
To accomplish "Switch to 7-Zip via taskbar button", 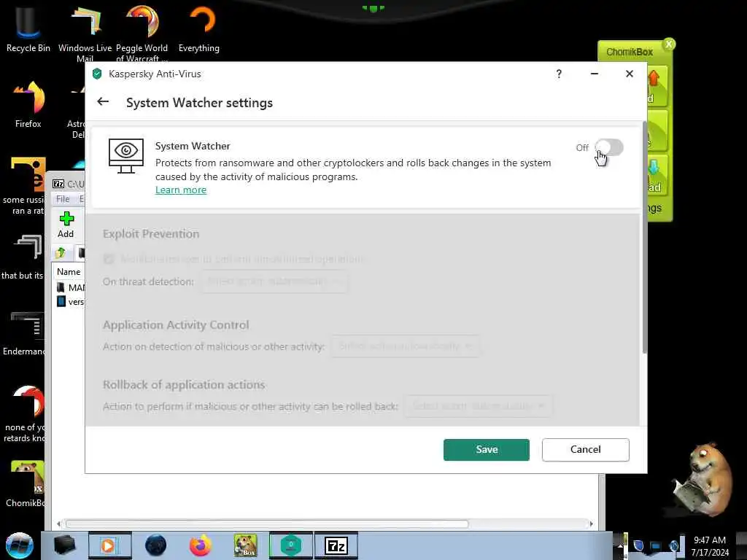I will (336, 545).
